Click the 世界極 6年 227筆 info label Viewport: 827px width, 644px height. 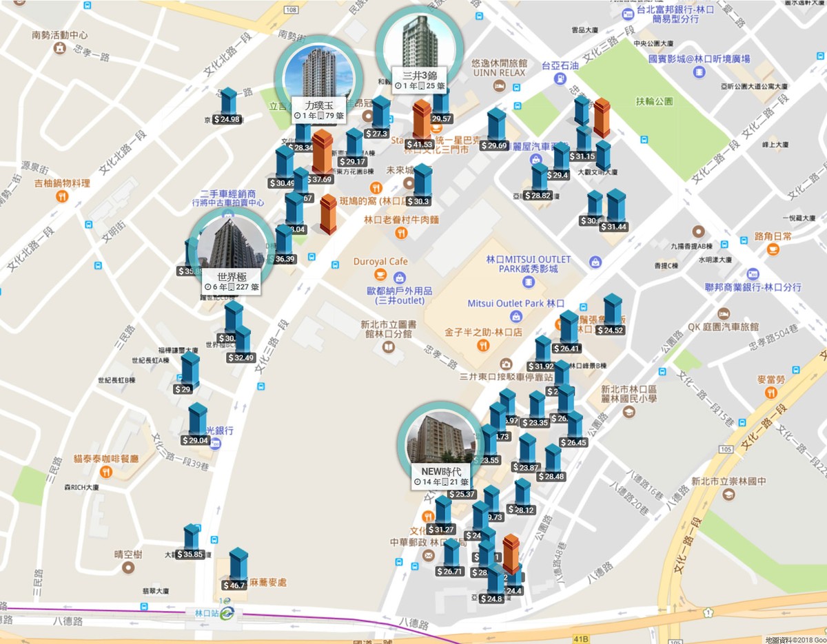232,281
